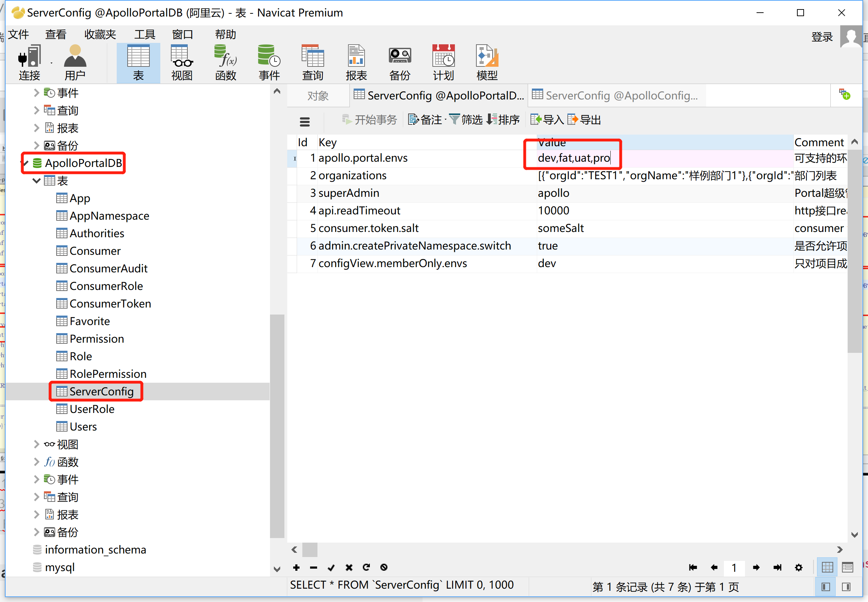Viewport: 868px width, 602px height.
Task: Open the 连接 (Connection) toolbar icon
Action: pos(29,62)
